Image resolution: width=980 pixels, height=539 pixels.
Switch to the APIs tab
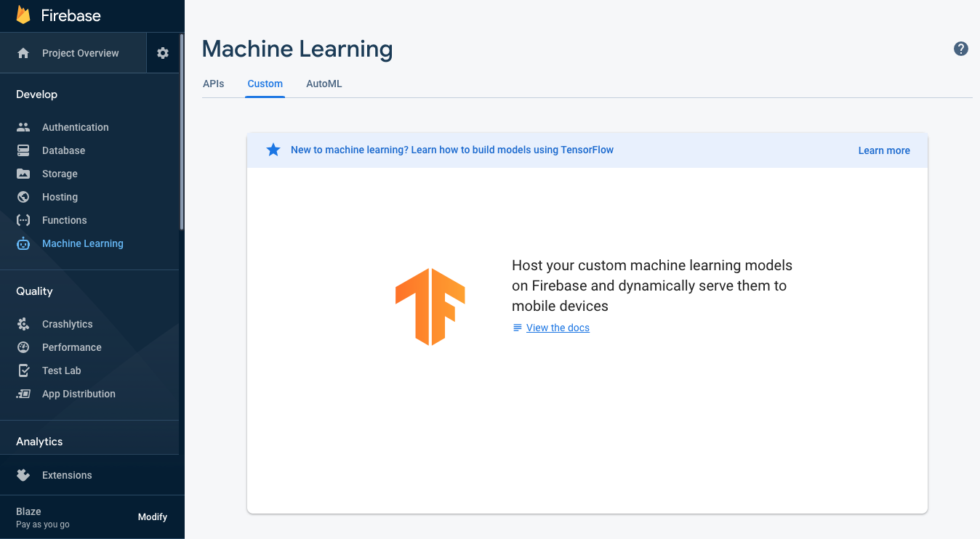click(x=214, y=84)
